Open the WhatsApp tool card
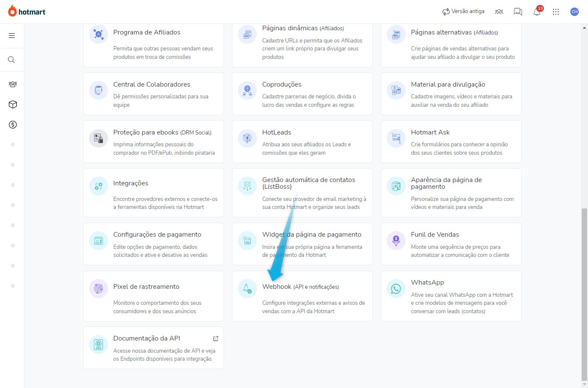The width and height of the screenshot is (588, 388). click(x=451, y=296)
